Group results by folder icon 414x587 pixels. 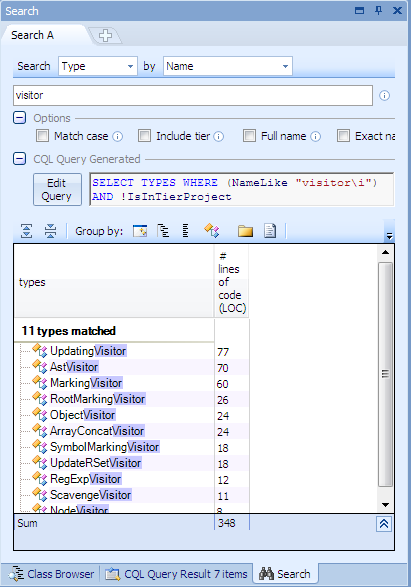tap(245, 231)
